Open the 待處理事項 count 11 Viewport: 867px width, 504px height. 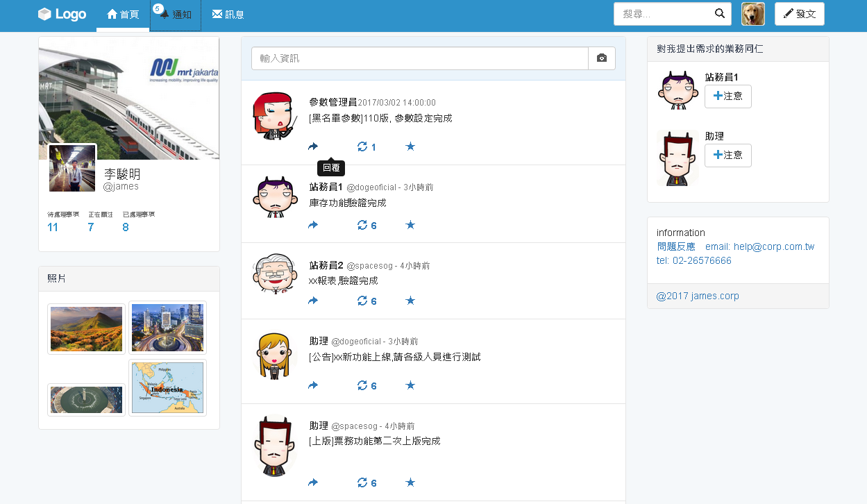pos(53,227)
